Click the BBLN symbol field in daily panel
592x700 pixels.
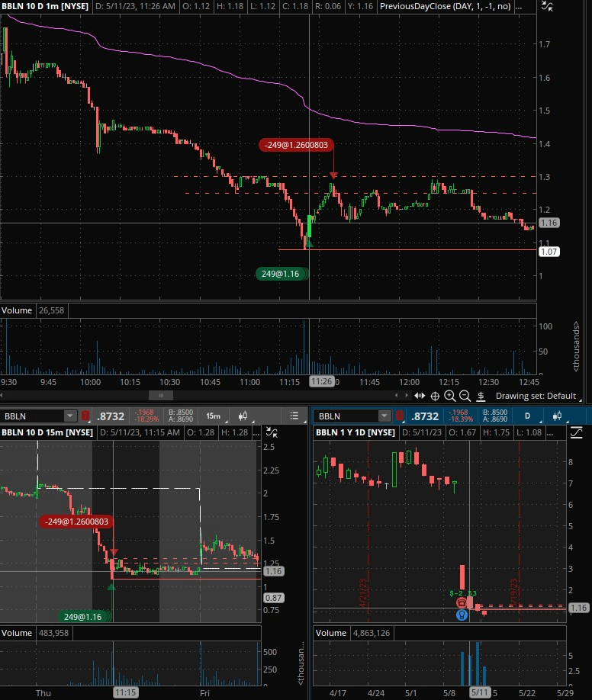(x=346, y=416)
